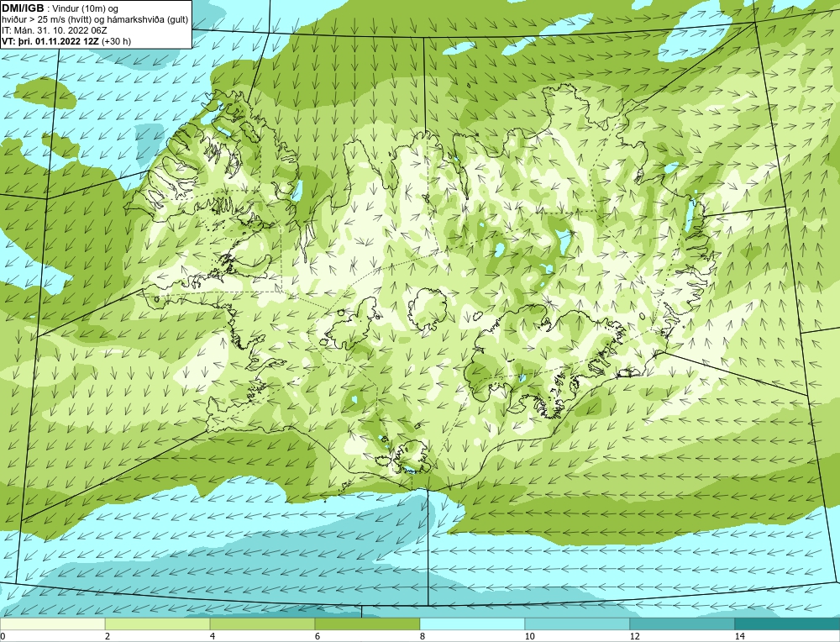Click the legend value label 14
This screenshot has height=642, width=840.
coord(740,636)
